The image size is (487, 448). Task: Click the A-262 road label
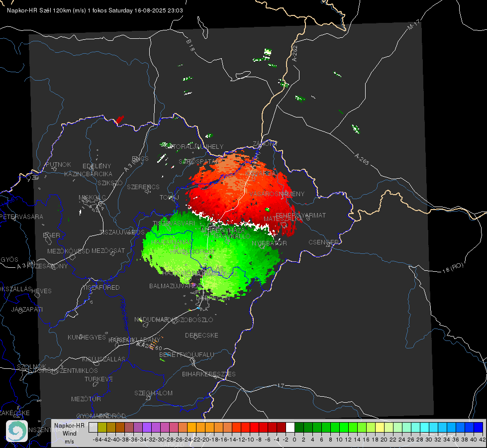pos(295,53)
